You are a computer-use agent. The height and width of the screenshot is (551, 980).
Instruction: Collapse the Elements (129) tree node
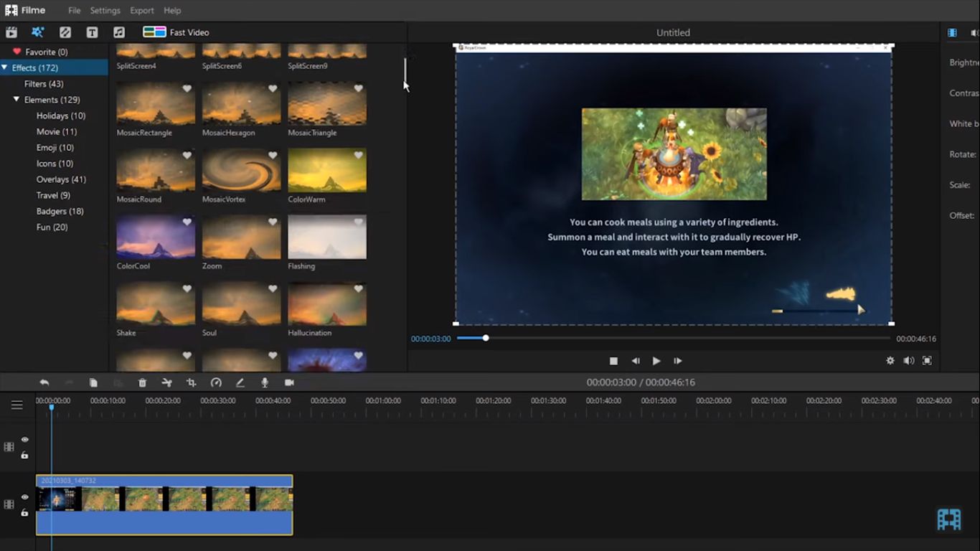point(17,100)
